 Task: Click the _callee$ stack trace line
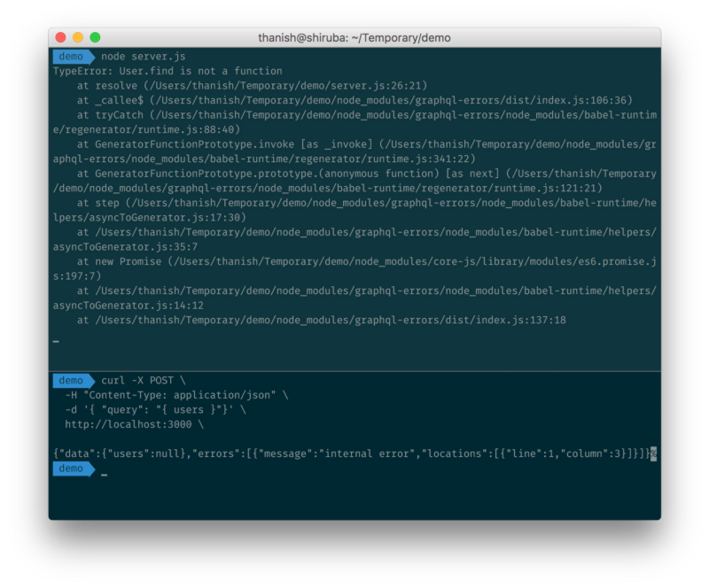(x=354, y=100)
